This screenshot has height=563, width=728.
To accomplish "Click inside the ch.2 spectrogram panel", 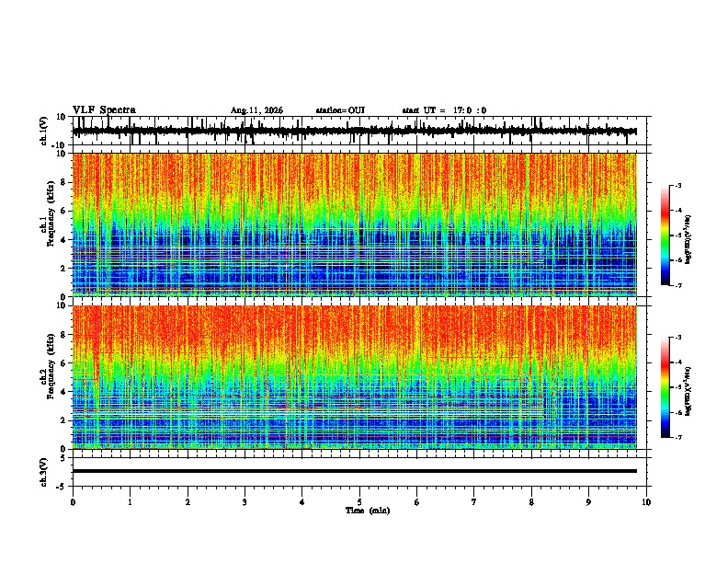I will (x=354, y=377).
